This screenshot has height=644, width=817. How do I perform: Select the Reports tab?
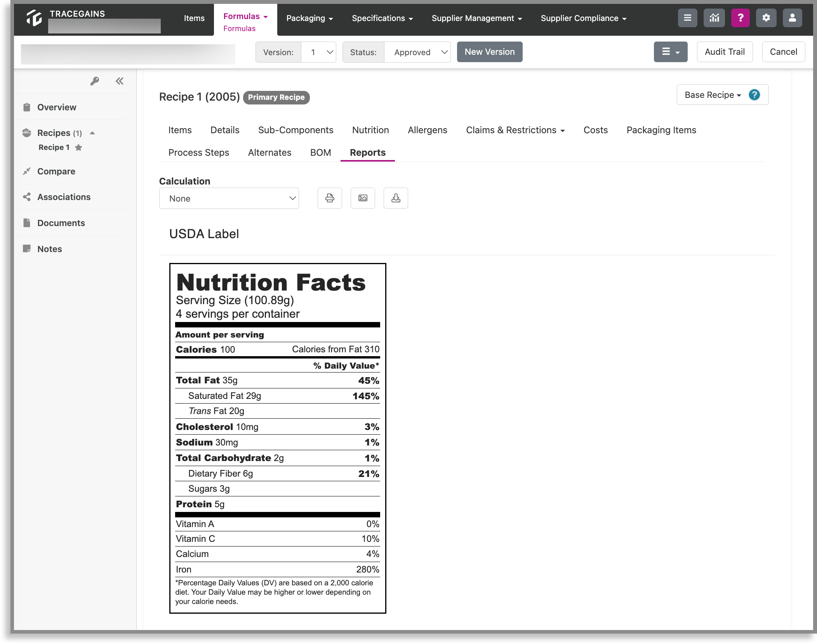click(x=367, y=153)
